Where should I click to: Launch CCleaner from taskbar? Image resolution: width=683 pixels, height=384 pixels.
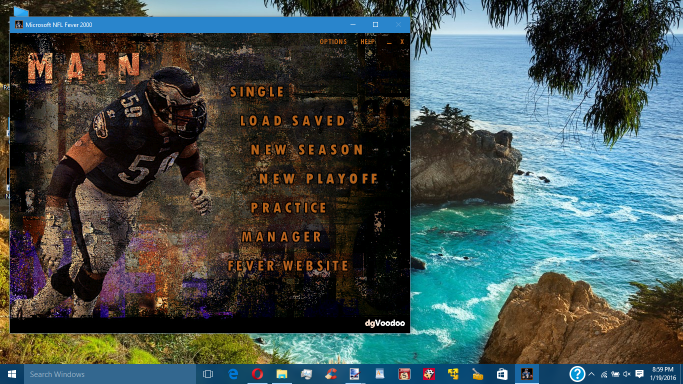point(331,374)
